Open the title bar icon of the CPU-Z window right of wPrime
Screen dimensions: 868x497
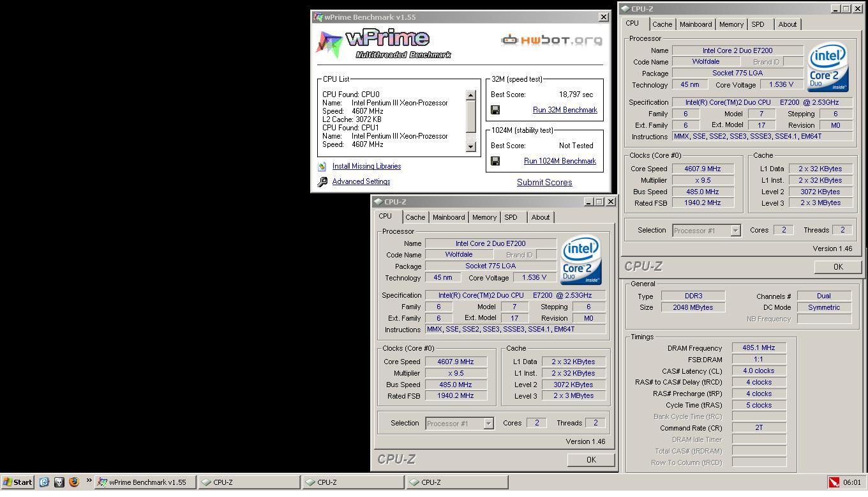(x=625, y=9)
